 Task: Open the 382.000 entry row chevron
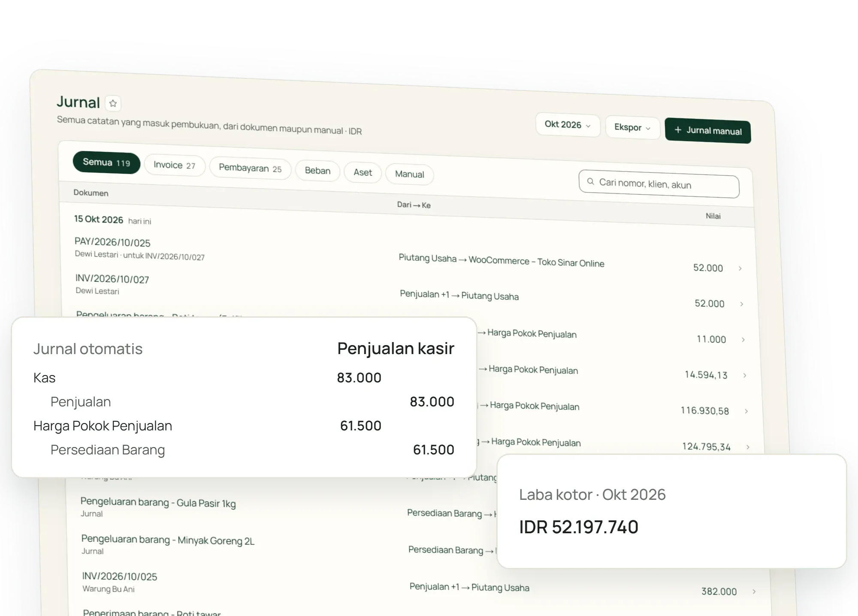(754, 592)
